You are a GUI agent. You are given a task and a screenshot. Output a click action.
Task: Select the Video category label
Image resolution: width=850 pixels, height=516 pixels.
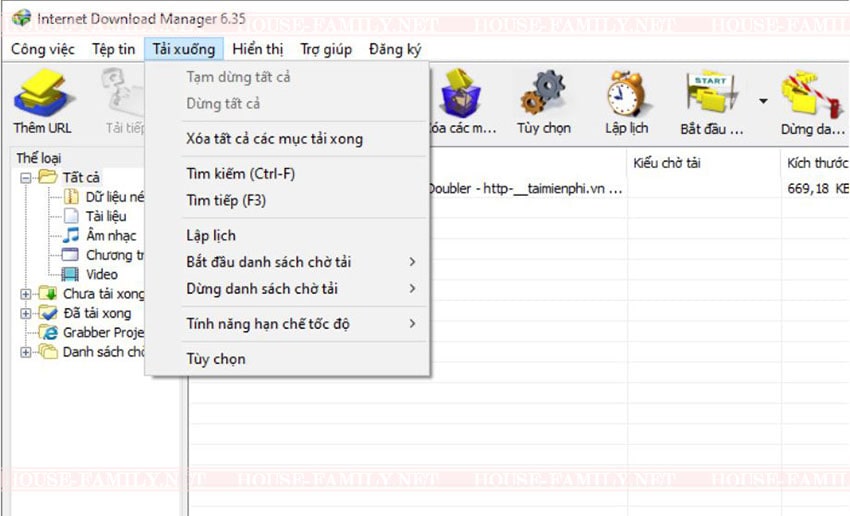(x=101, y=274)
